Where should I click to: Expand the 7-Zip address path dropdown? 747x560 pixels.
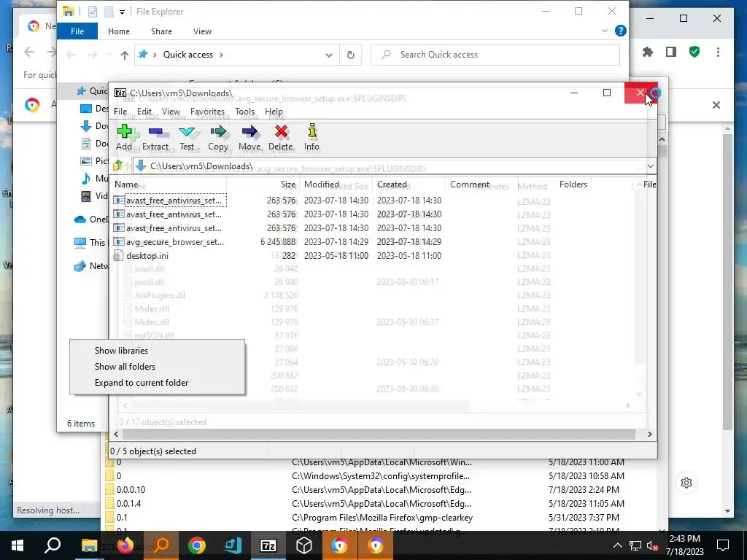tap(650, 166)
